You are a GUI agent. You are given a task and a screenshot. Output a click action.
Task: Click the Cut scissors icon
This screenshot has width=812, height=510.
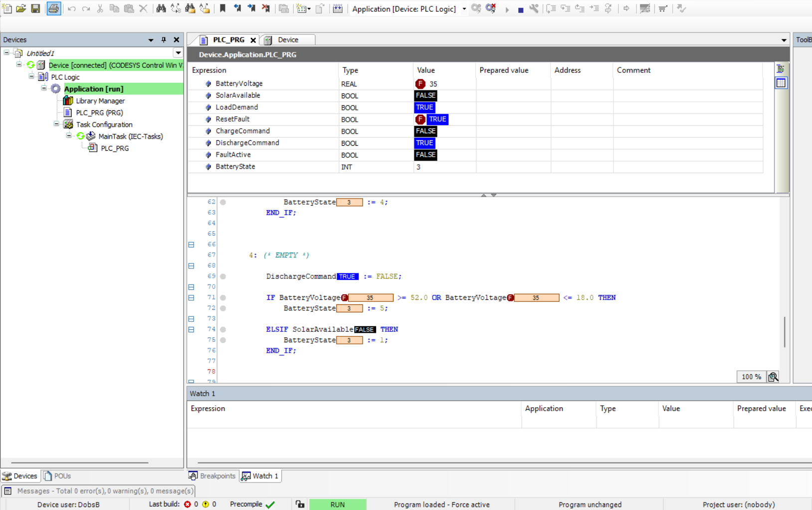pos(100,8)
